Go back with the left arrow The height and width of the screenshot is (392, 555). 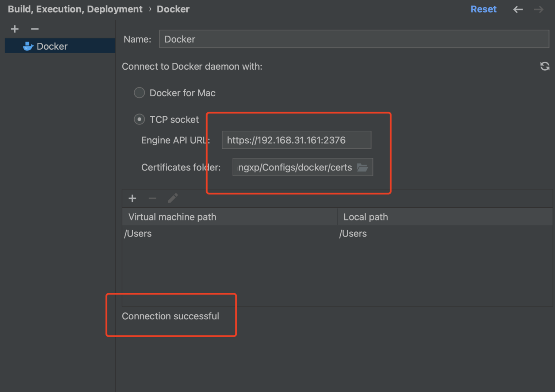click(x=518, y=9)
